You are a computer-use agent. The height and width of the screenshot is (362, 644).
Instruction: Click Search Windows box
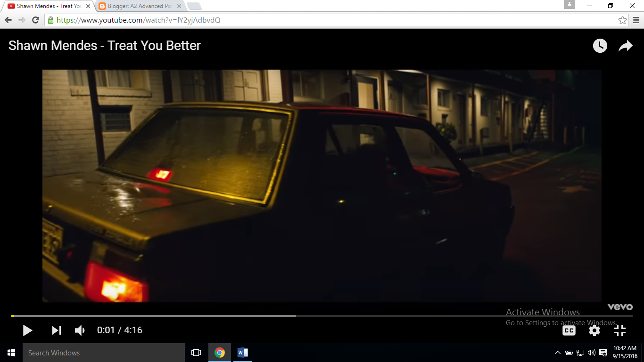104,353
